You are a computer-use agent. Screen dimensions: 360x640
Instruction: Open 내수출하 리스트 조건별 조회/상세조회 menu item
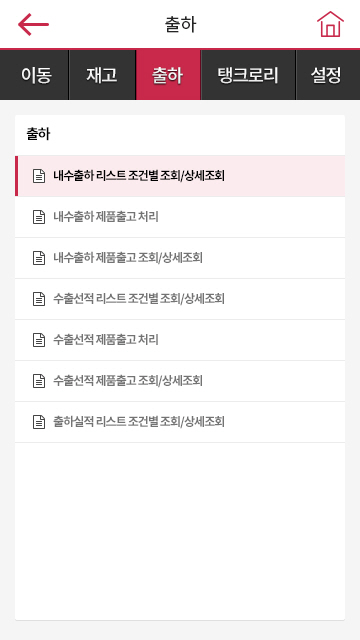click(180, 176)
